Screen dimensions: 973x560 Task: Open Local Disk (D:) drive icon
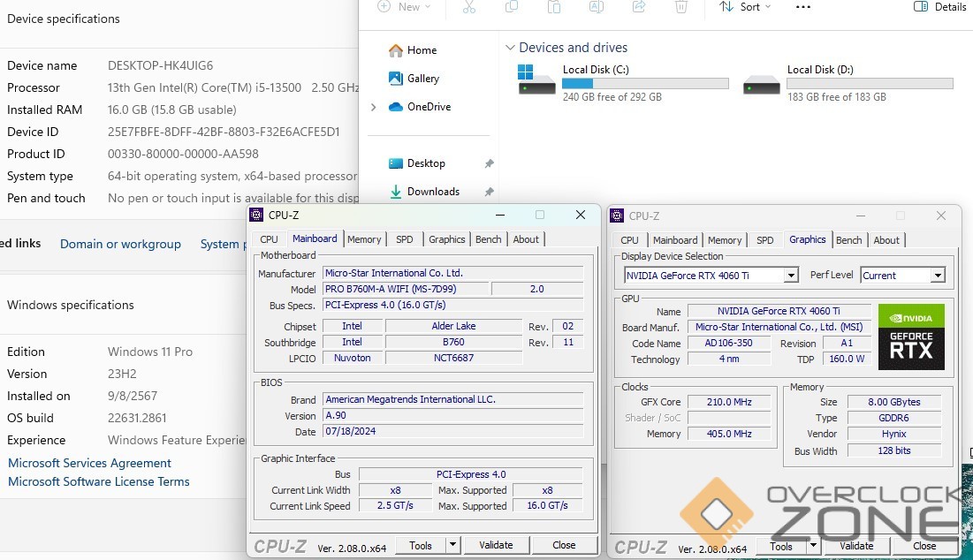pyautogui.click(x=762, y=83)
